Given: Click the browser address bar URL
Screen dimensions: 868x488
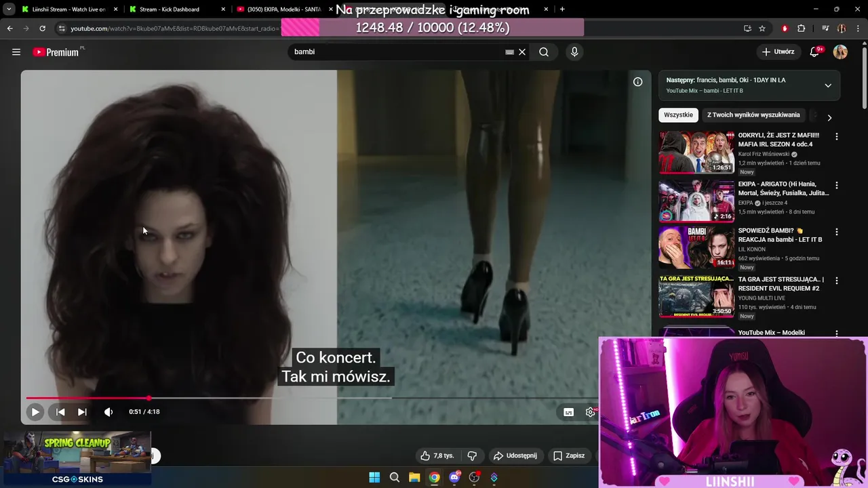Looking at the screenshot, I should coord(175,28).
